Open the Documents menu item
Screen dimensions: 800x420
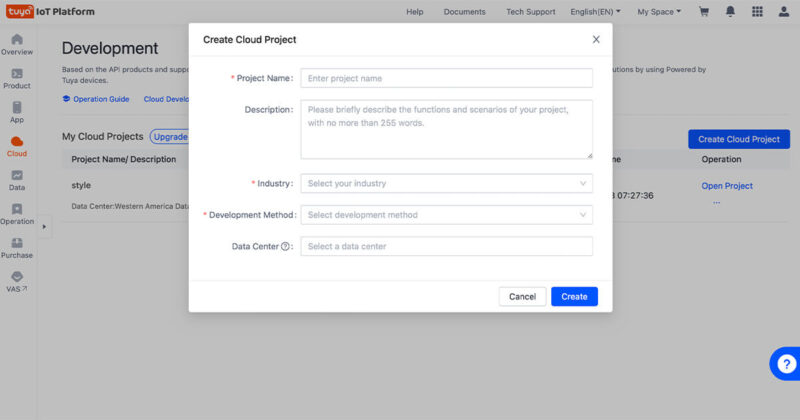click(464, 12)
